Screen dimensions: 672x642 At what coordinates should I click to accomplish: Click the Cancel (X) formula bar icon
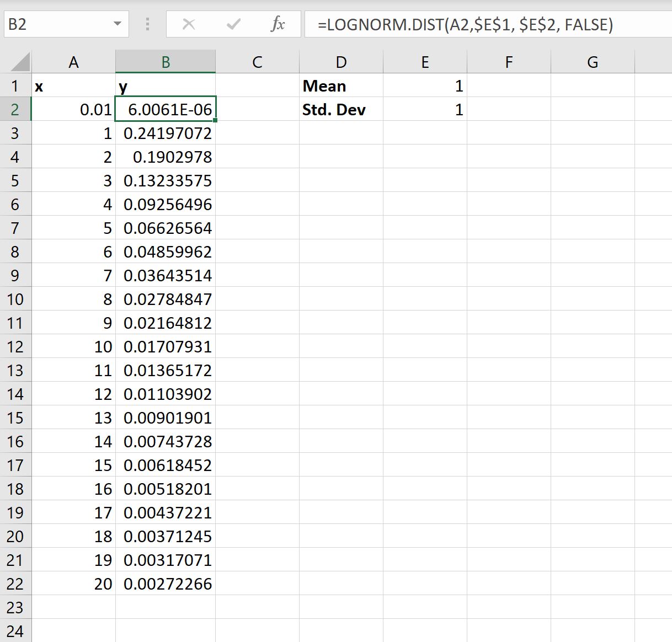(x=189, y=24)
